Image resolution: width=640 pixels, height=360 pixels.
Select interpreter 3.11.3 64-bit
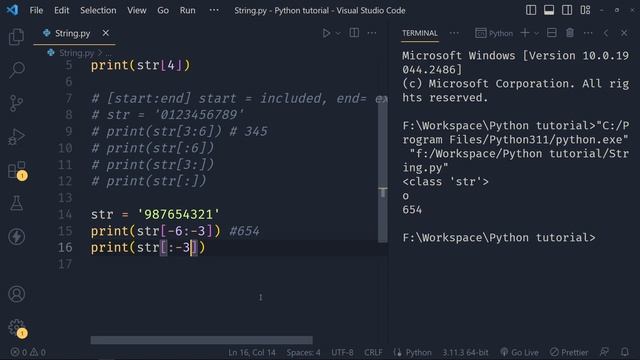(465, 352)
